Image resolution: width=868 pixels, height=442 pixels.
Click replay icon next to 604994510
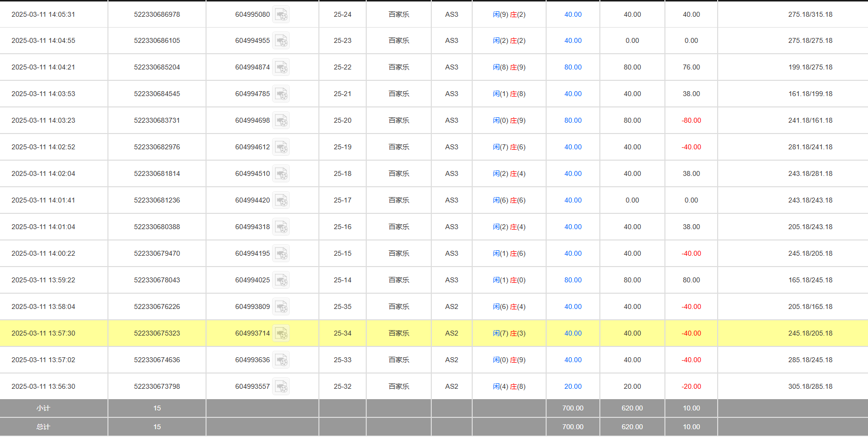[x=281, y=174]
